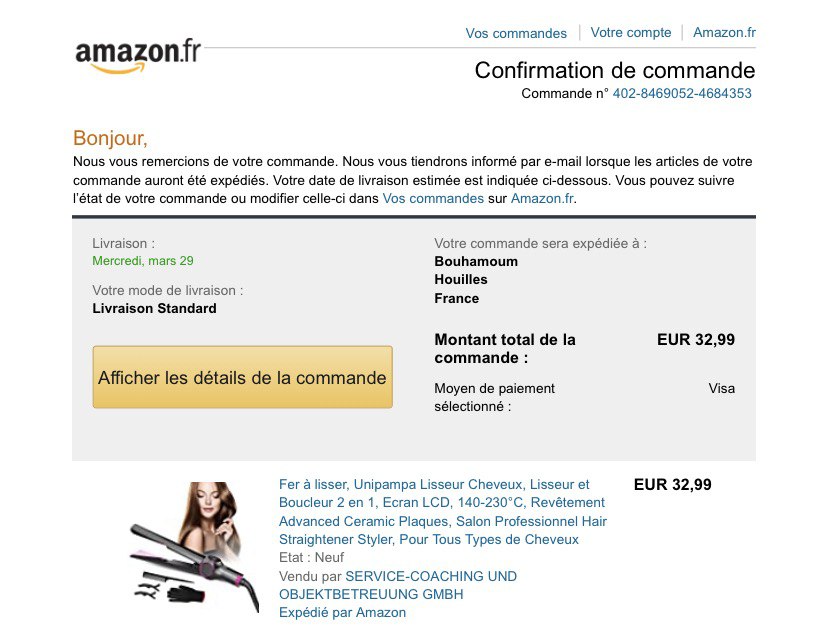Open Vos commandes in top navigation
This screenshot has width=828, height=635.
pos(516,33)
